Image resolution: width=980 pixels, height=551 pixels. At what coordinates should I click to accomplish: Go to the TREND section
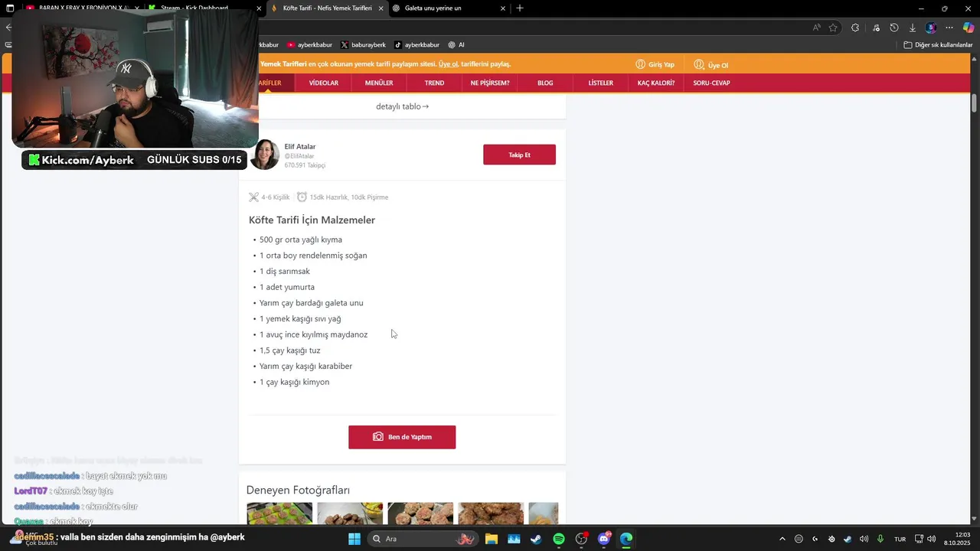434,83
